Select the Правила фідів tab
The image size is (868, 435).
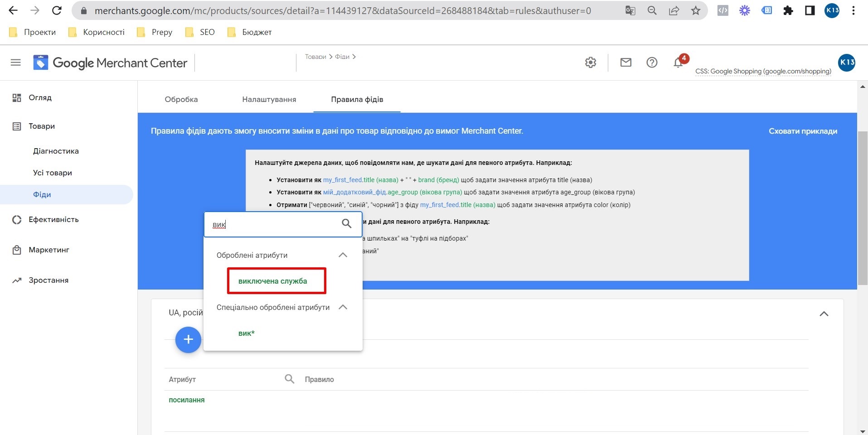point(357,99)
